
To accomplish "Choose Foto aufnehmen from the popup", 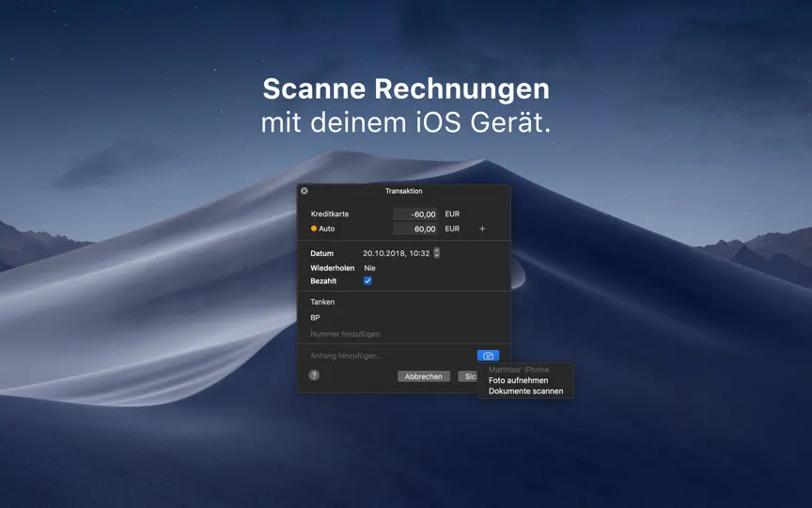I will [519, 380].
